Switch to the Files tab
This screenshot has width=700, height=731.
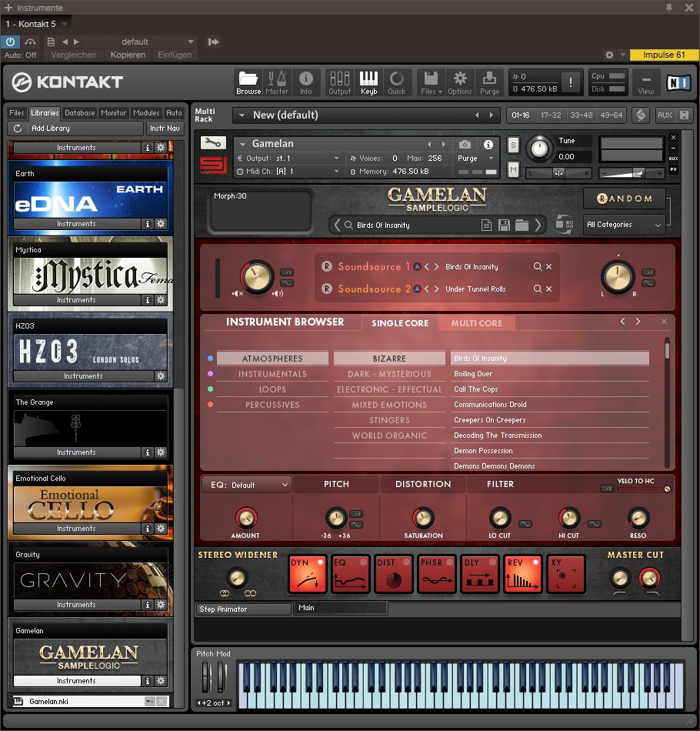17,113
